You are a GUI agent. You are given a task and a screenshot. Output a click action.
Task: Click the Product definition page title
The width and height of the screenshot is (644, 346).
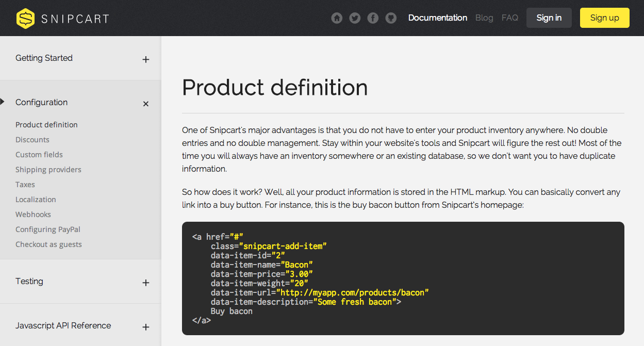coord(275,88)
